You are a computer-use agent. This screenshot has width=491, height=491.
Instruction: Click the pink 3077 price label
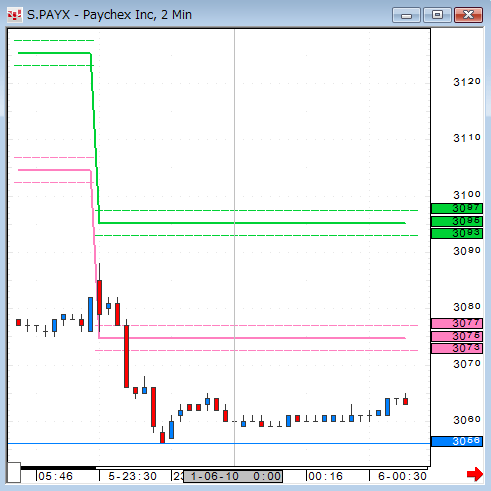point(457,323)
